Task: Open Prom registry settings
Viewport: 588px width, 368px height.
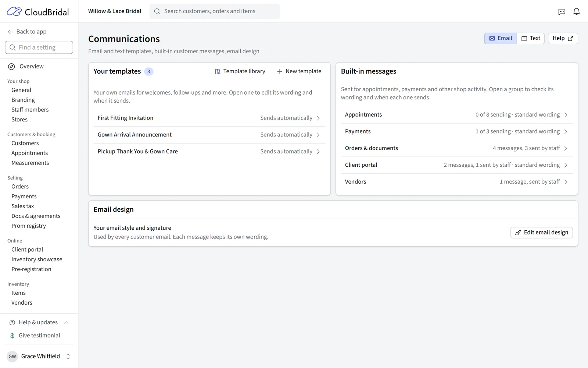Action: coord(29,226)
